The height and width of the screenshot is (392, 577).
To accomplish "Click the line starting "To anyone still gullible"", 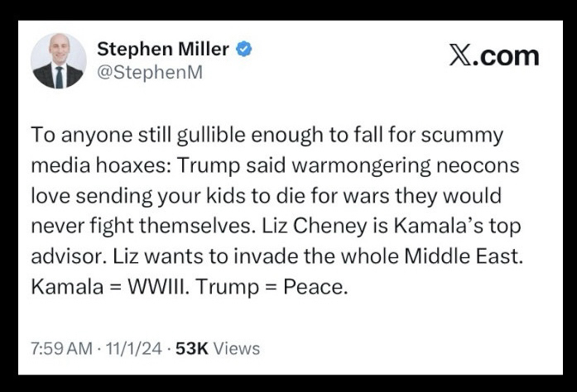I will click(x=267, y=136).
